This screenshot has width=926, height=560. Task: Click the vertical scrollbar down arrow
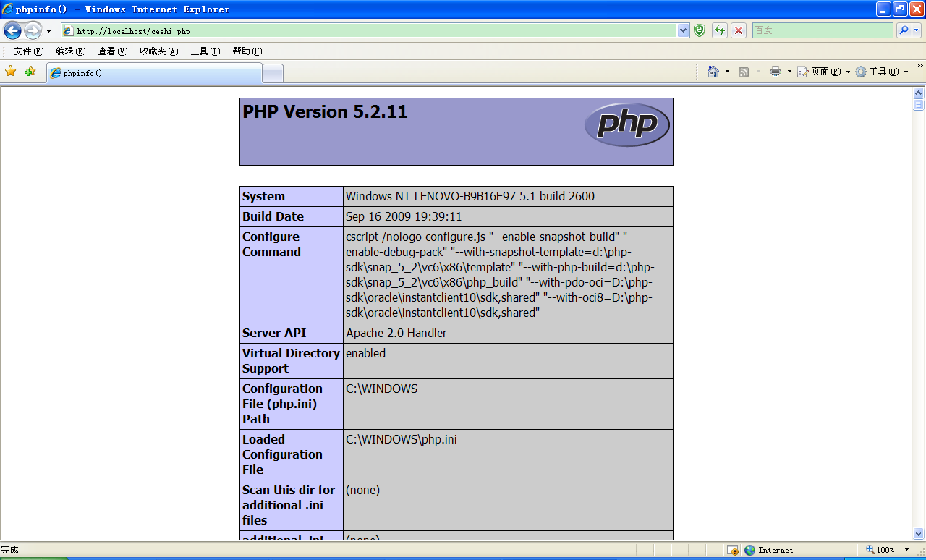919,533
